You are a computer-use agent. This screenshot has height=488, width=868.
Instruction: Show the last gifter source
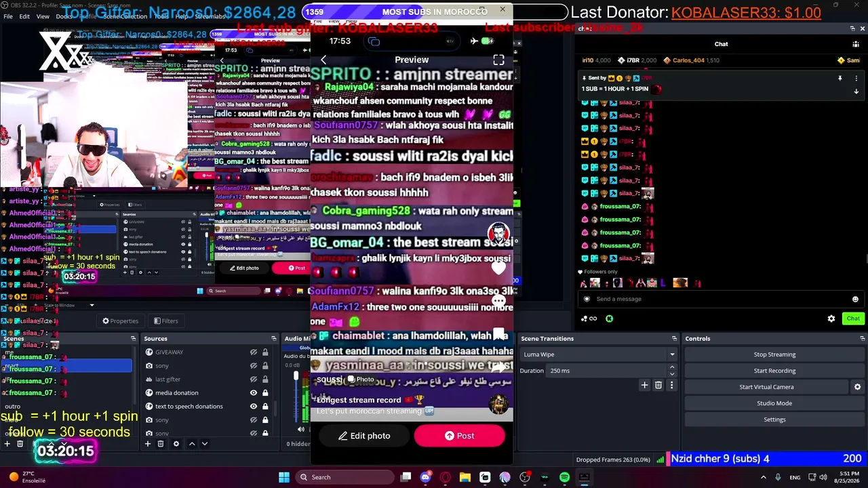tap(254, 380)
